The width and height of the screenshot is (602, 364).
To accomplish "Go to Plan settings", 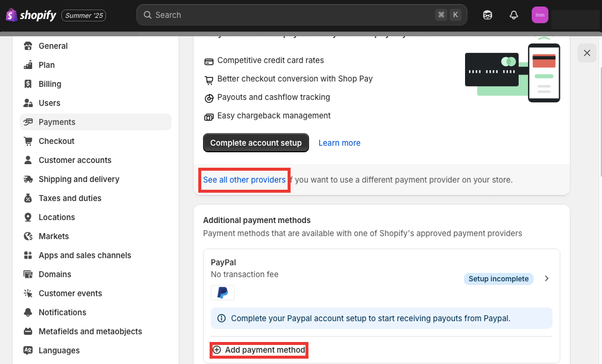I will (96, 65).
